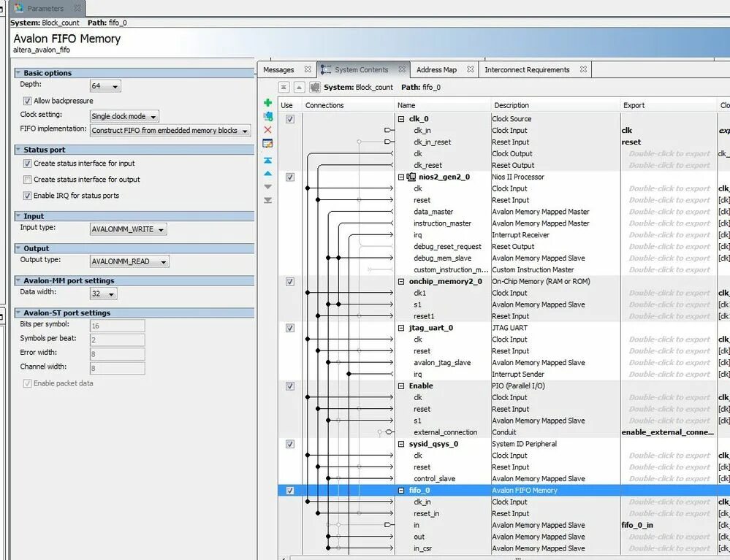Click the Move to top icon
The height and width of the screenshot is (560, 730).
click(x=268, y=158)
